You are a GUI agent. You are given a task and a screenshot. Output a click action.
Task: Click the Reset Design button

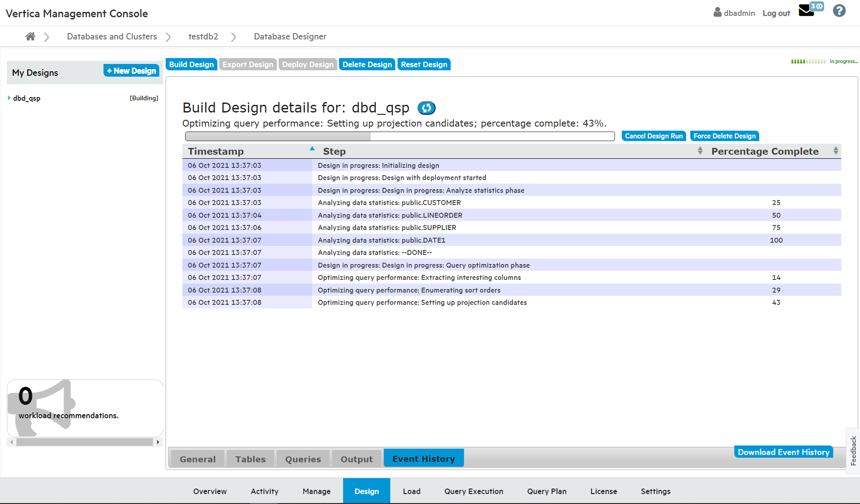[424, 64]
